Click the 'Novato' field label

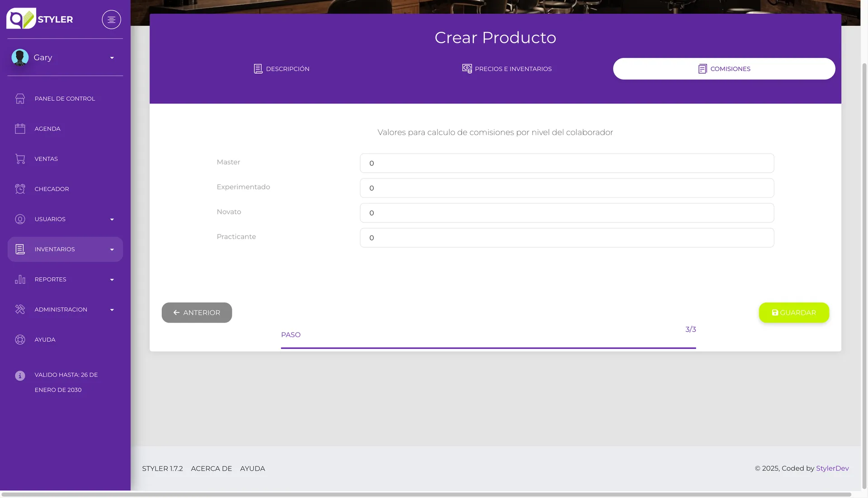click(229, 212)
